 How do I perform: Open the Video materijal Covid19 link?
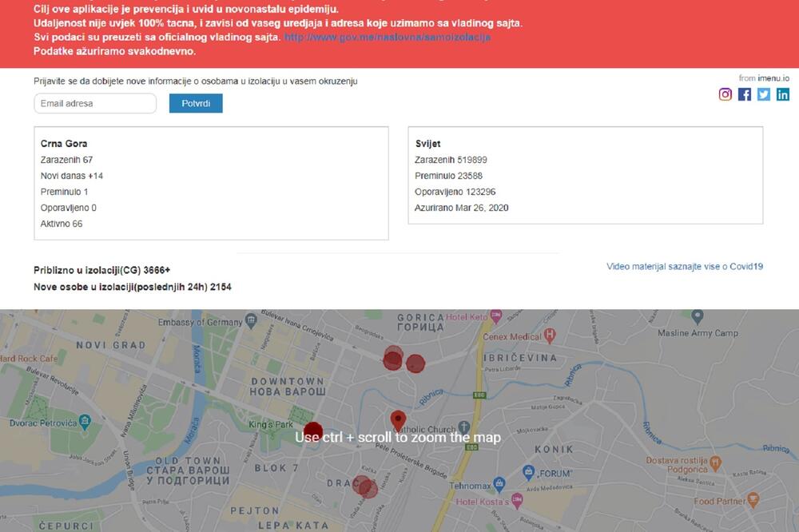[685, 267]
